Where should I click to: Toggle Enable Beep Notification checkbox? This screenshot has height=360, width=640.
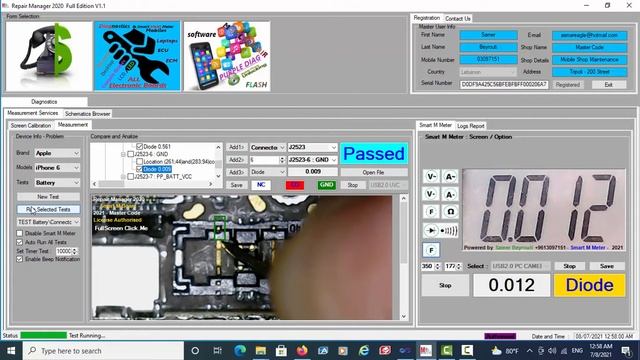coord(20,259)
